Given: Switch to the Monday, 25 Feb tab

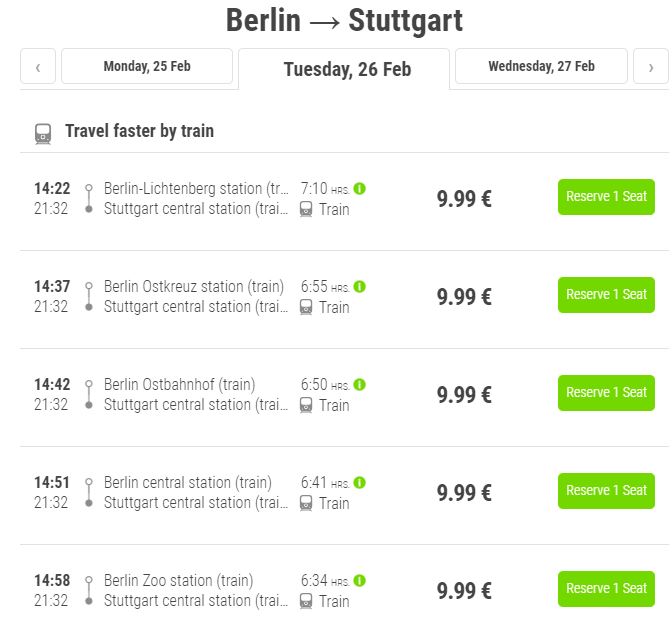Looking at the screenshot, I should point(147,66).
